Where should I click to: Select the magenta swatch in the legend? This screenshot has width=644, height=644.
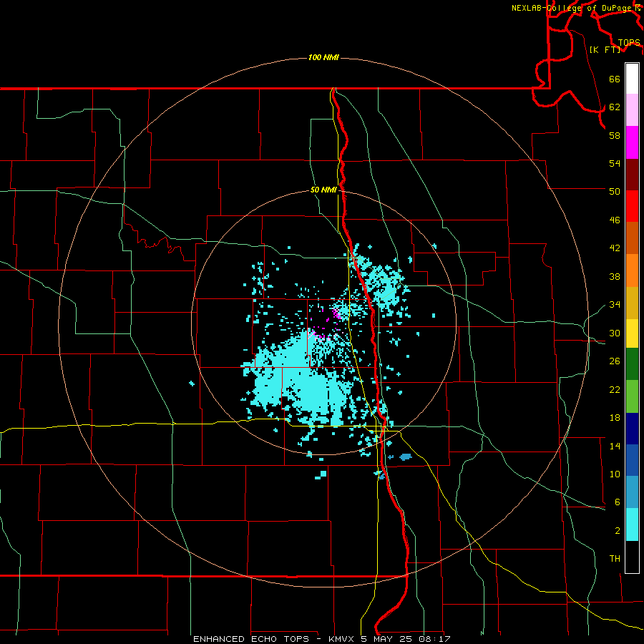tap(632, 142)
